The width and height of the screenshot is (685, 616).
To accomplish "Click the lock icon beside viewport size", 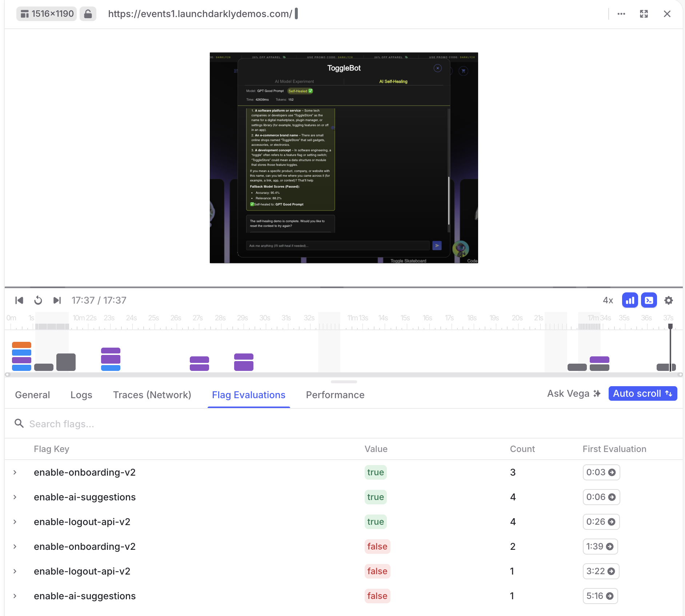I will [88, 14].
